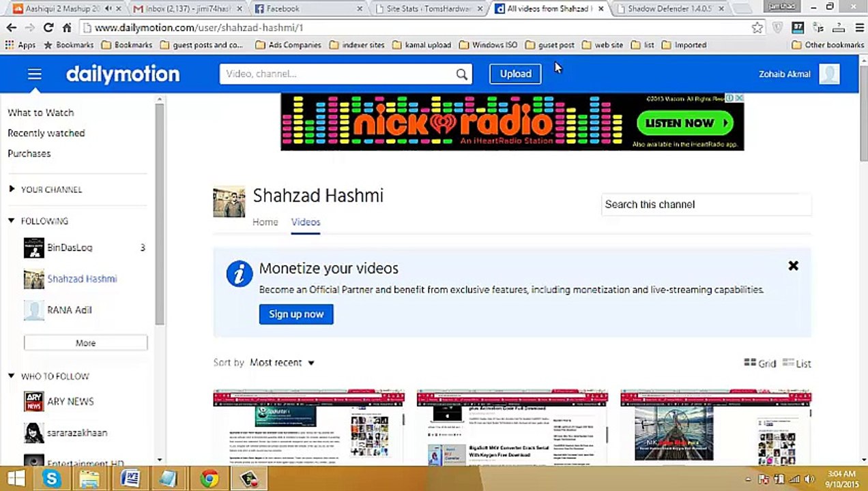Collapse the WHO TO FOLLOW section
Screen dimensions: 868x491
(x=12, y=376)
